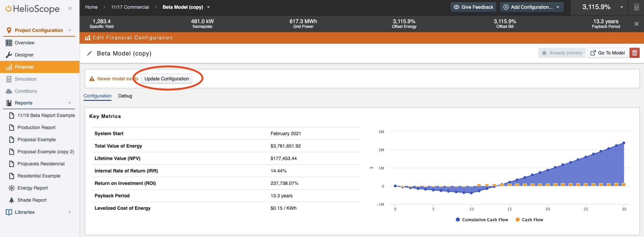Click the ROI value 237,738.07%
This screenshot has width=644, height=237.
(284, 183)
